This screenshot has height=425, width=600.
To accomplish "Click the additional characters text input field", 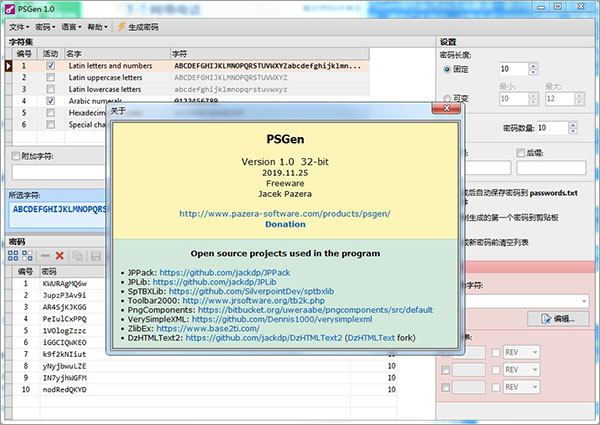I will [x=59, y=172].
